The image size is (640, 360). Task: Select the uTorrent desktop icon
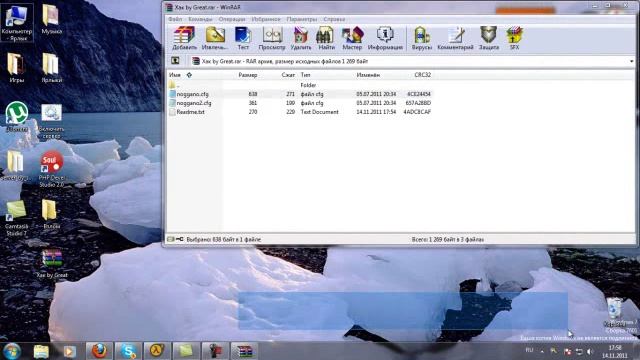(x=17, y=117)
